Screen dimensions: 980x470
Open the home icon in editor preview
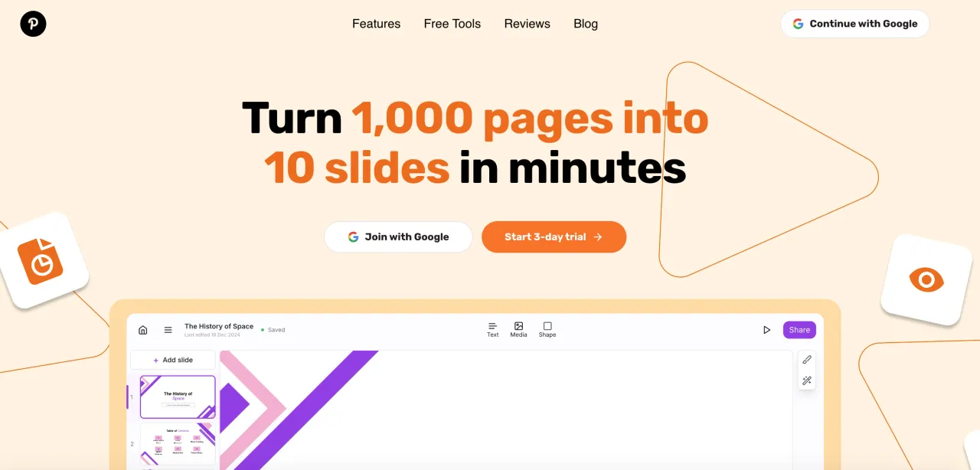click(x=142, y=330)
